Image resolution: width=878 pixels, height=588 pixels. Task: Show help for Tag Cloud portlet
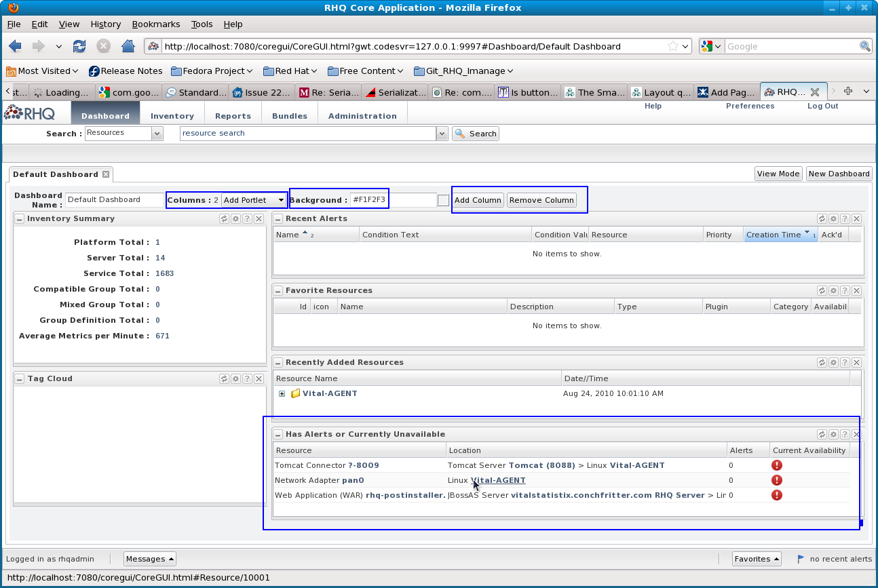click(247, 378)
